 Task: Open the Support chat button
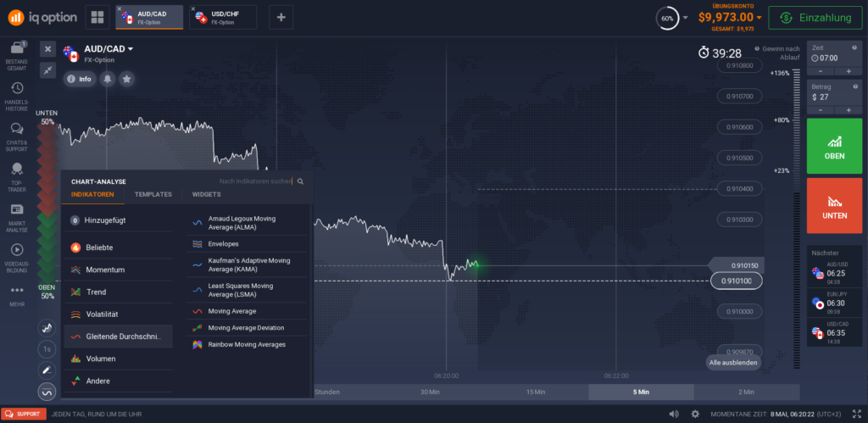click(23, 415)
